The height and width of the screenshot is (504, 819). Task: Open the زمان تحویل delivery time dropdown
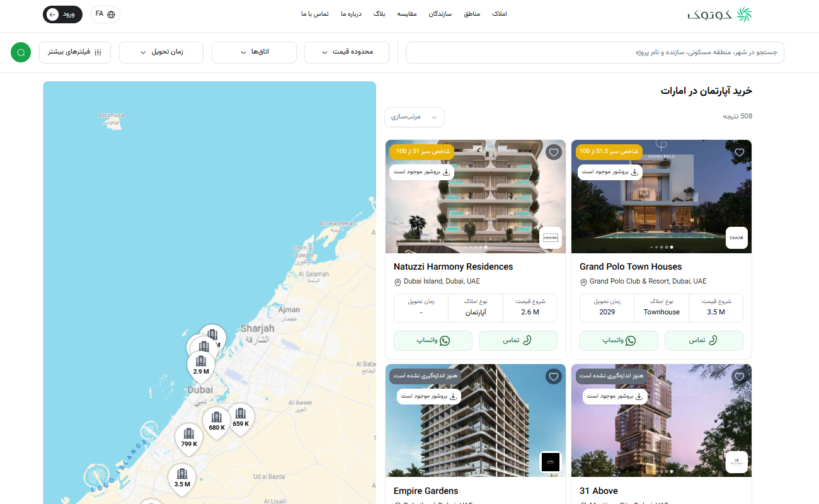tap(161, 52)
